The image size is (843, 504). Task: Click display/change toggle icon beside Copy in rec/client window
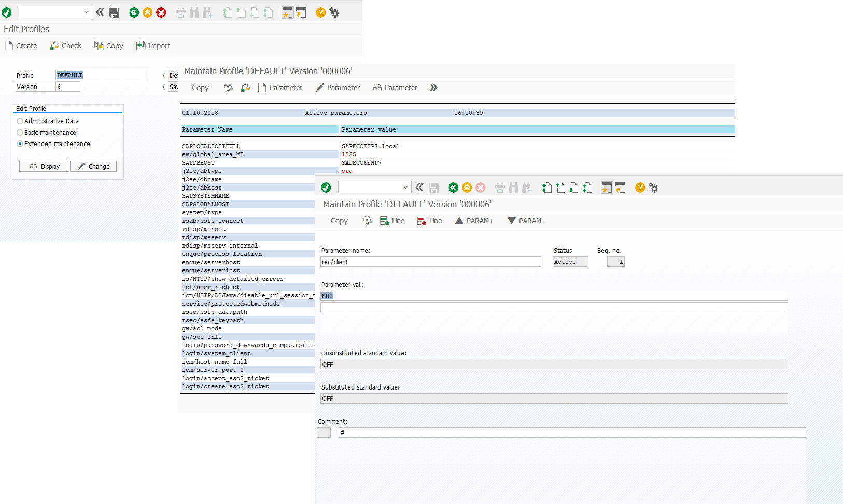[x=367, y=221]
